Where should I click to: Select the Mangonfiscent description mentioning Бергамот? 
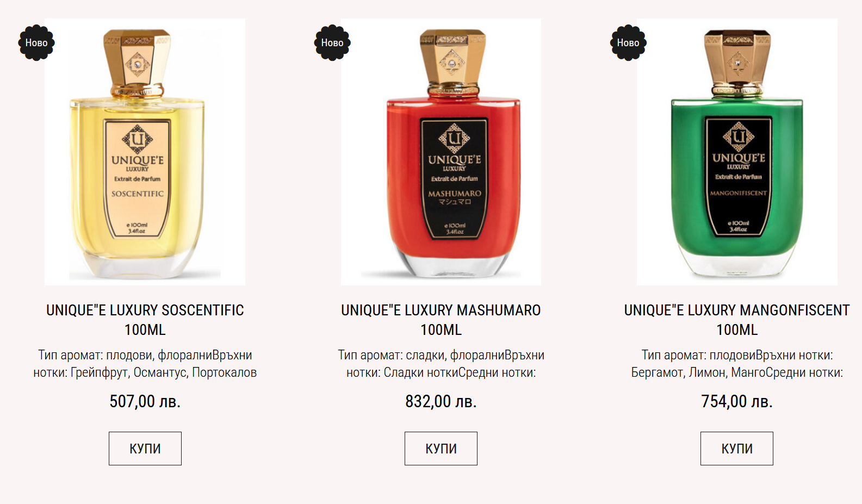(x=737, y=364)
